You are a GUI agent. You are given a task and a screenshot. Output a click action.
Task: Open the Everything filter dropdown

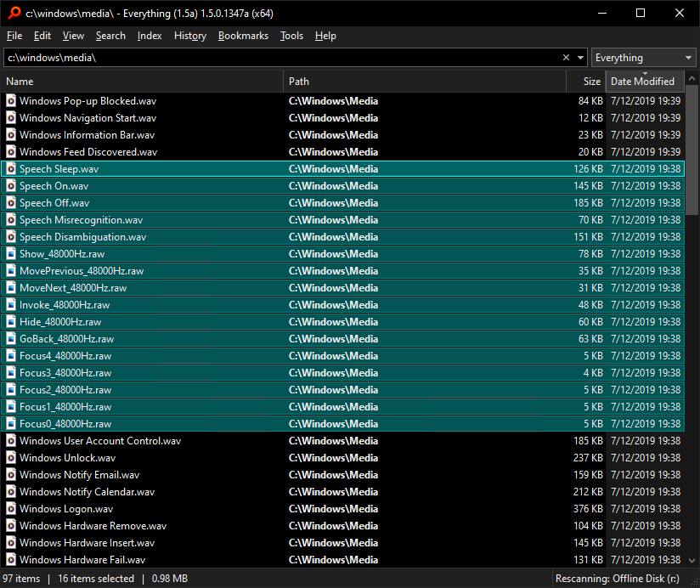[x=643, y=57]
